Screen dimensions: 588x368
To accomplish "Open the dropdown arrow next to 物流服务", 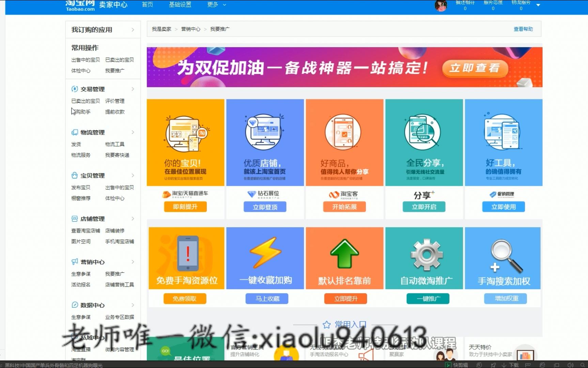I will pyautogui.click(x=538, y=5).
